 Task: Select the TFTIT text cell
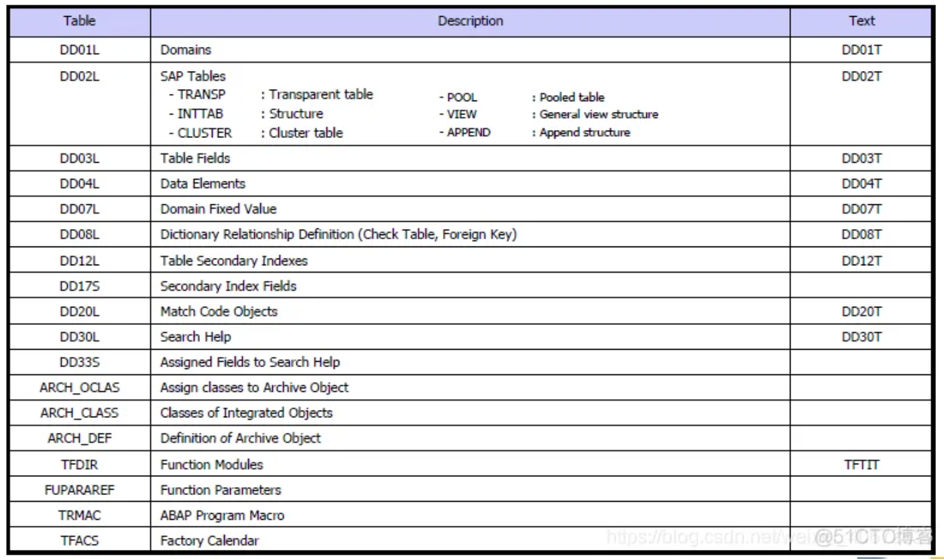pyautogui.click(x=861, y=464)
